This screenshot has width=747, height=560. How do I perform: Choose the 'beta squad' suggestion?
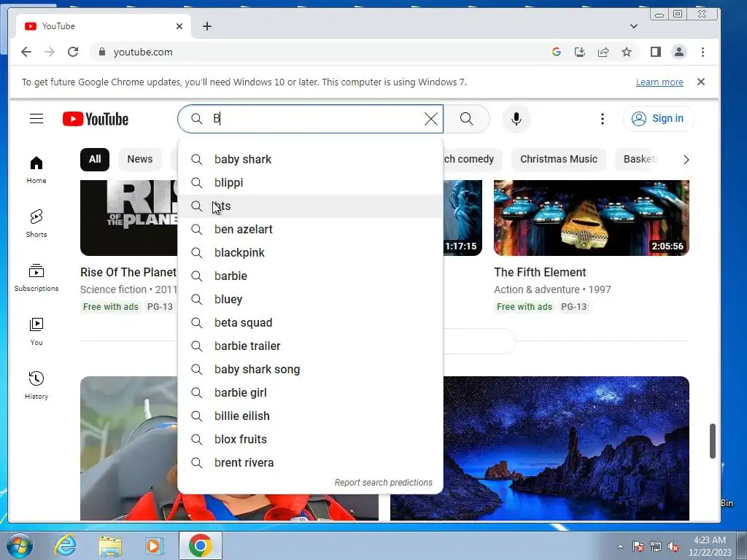(x=310, y=322)
